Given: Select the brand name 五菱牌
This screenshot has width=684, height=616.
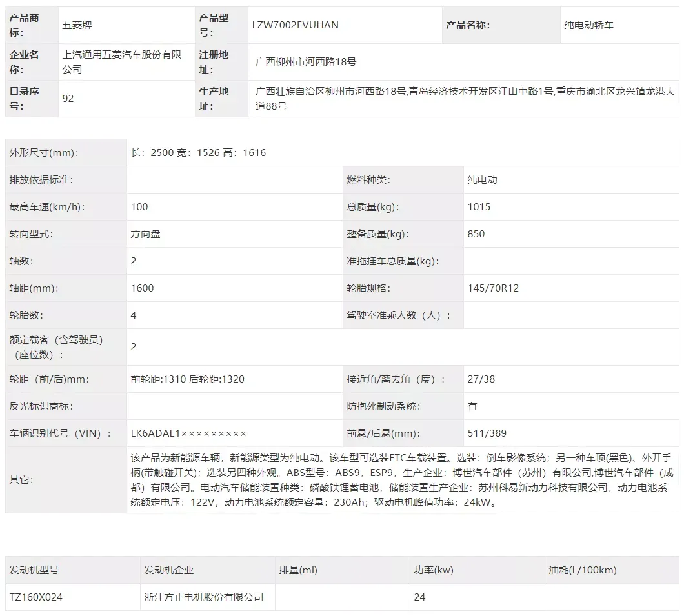Looking at the screenshot, I should tap(77, 25).
